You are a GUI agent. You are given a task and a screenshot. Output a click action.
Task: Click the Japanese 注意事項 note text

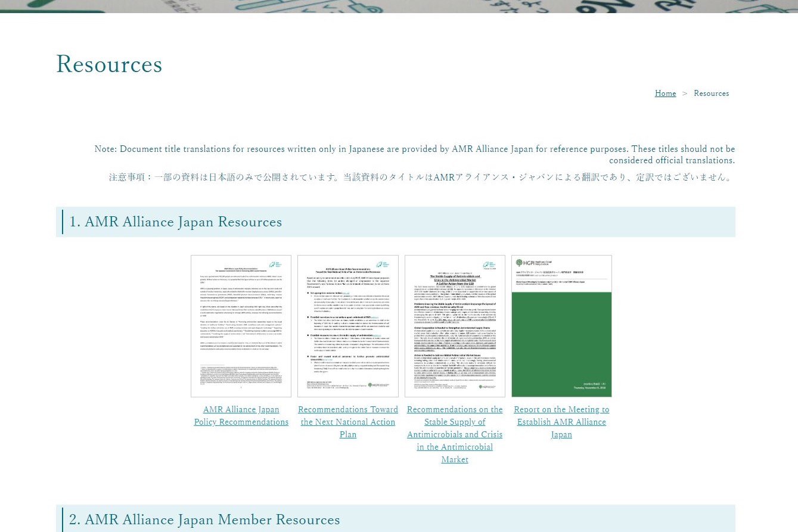point(420,178)
